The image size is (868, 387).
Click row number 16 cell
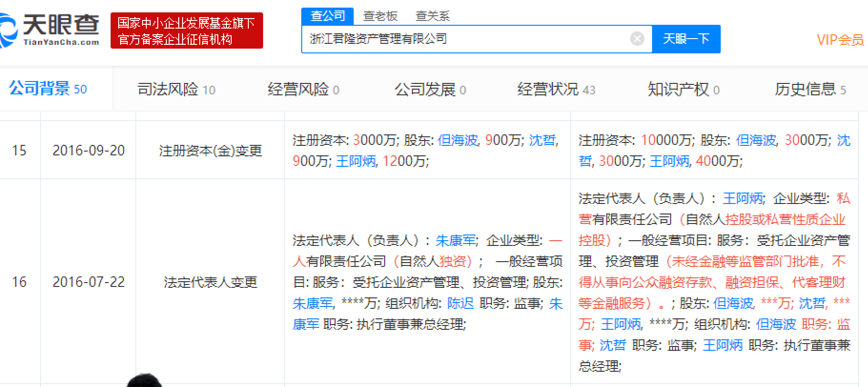click(19, 282)
